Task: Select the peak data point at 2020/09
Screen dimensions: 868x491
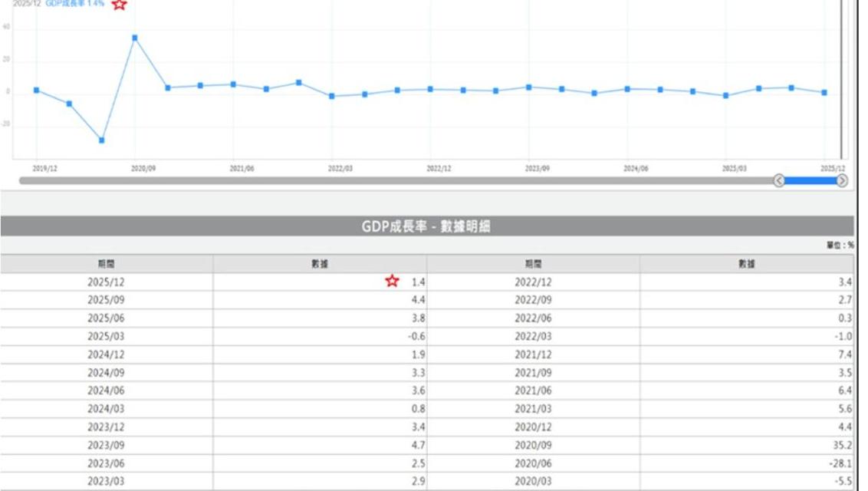Action: tap(135, 38)
